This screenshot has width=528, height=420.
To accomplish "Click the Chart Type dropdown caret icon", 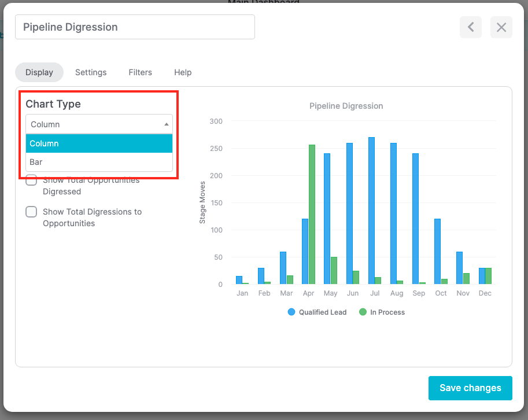I will coord(166,124).
